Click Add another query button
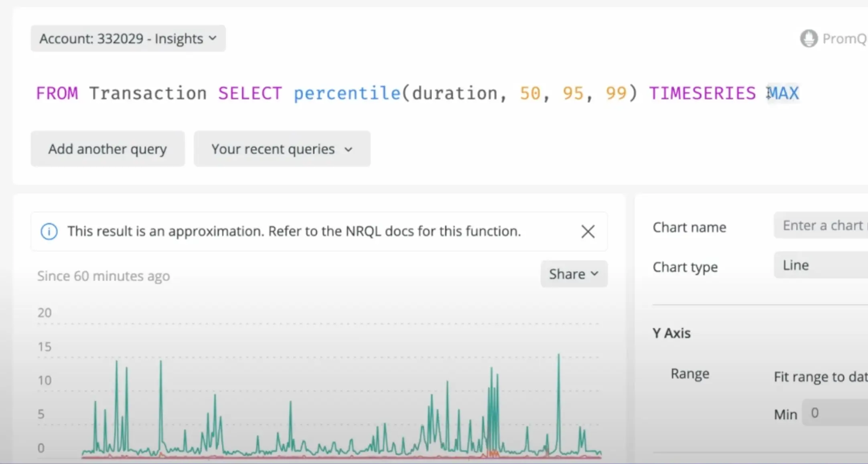The image size is (868, 464). click(x=107, y=149)
